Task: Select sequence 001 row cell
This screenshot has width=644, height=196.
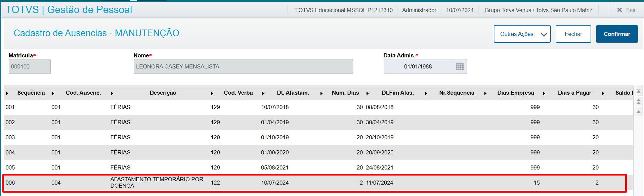Action: pyautogui.click(x=10, y=107)
